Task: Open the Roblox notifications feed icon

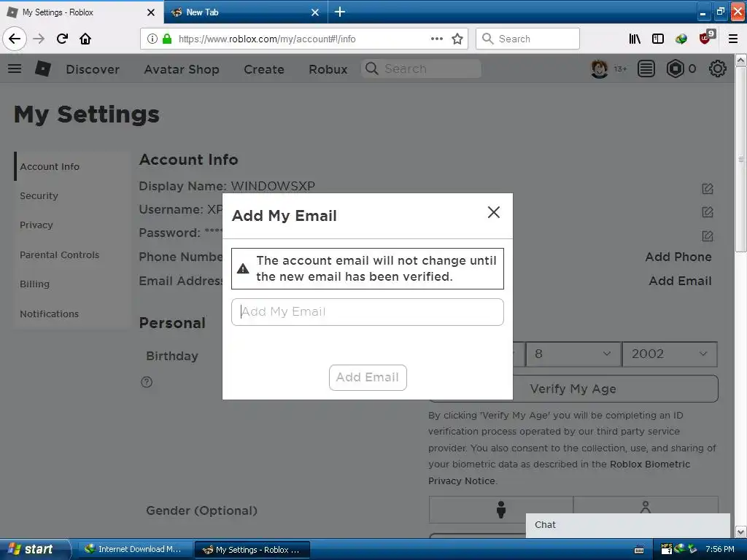Action: click(x=646, y=69)
